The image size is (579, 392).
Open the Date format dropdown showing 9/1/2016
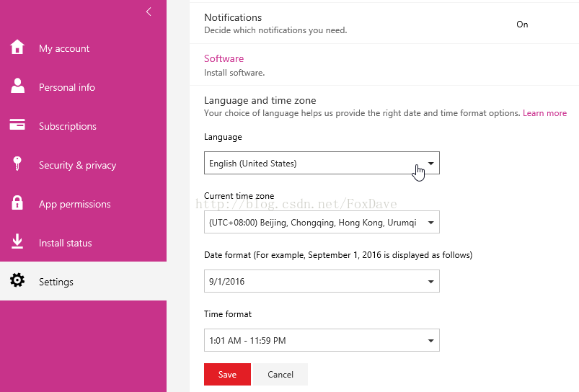pyautogui.click(x=322, y=281)
